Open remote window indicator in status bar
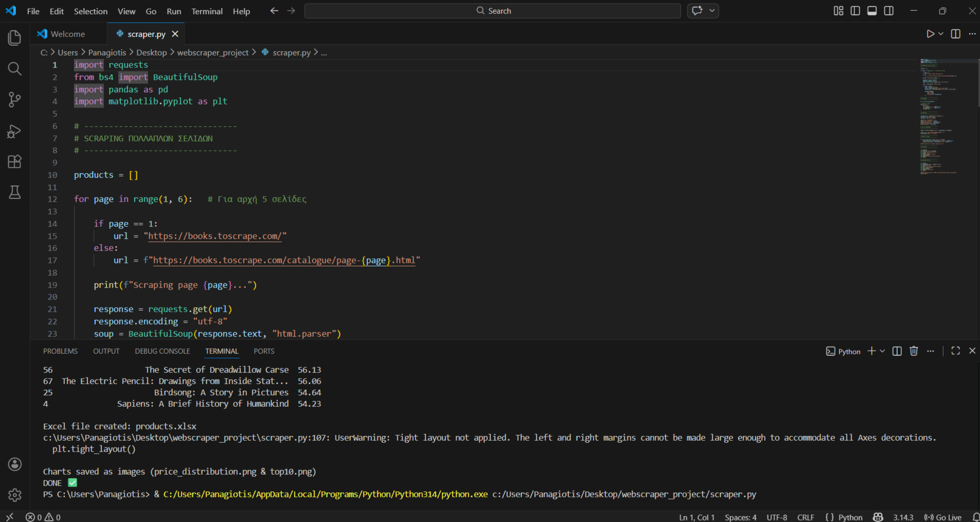Viewport: 980px width, 522px height. click(x=10, y=517)
